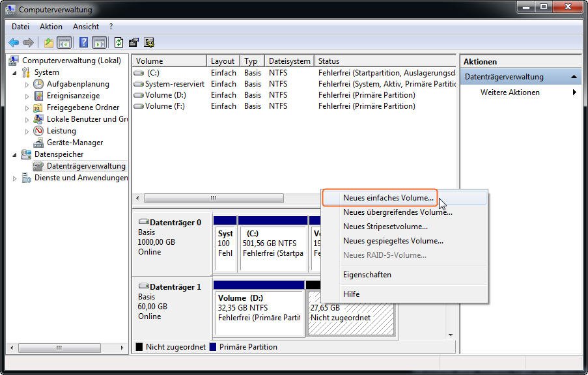Expand Dienste und Anwendungen node
588x375 pixels.
click(16, 178)
